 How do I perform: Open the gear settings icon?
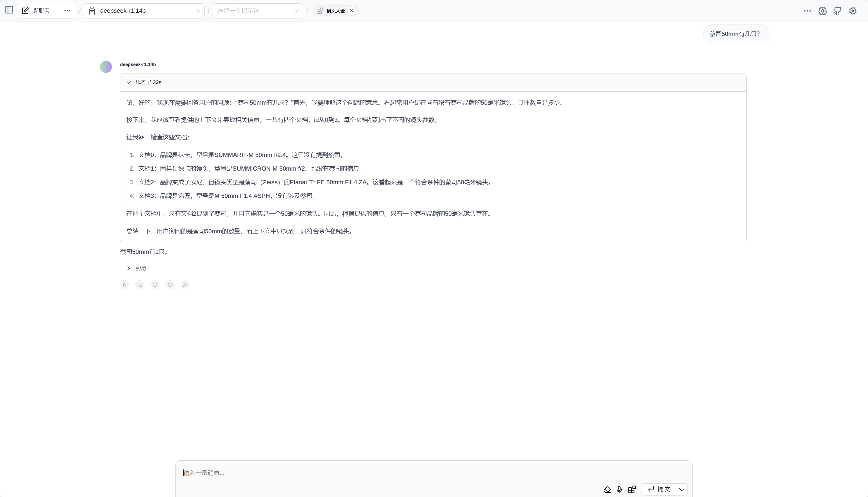[853, 11]
